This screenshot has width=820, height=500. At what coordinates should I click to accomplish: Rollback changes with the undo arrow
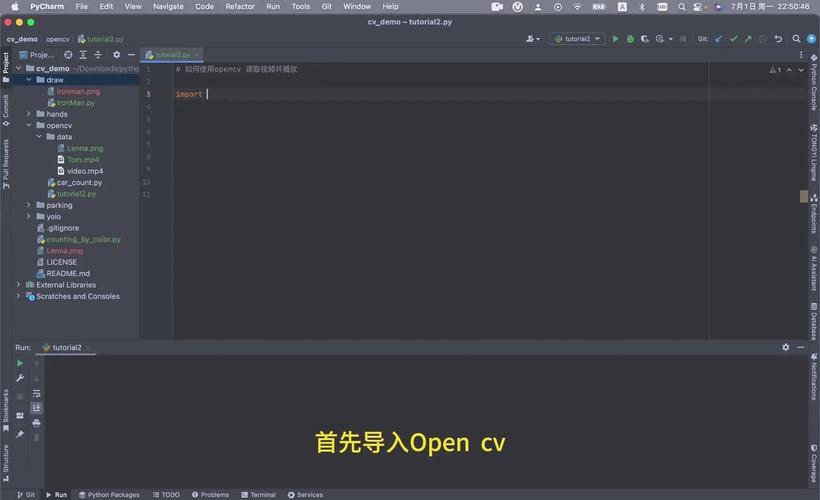click(778, 39)
